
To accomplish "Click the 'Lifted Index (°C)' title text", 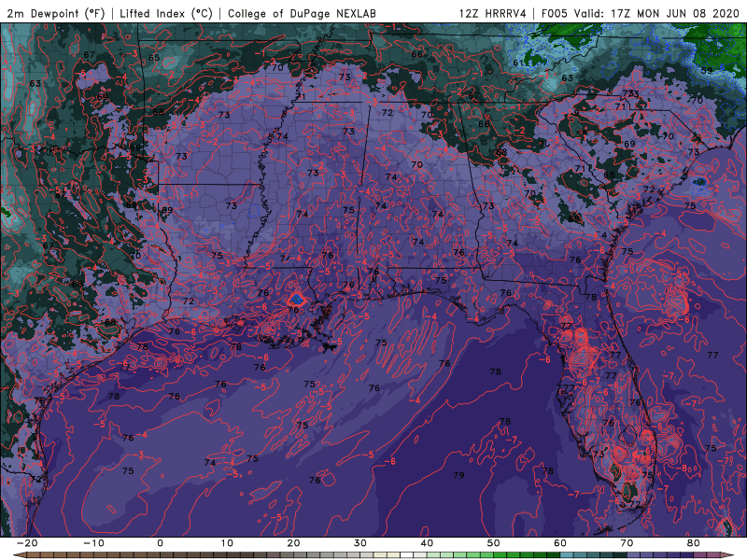I will (x=166, y=14).
